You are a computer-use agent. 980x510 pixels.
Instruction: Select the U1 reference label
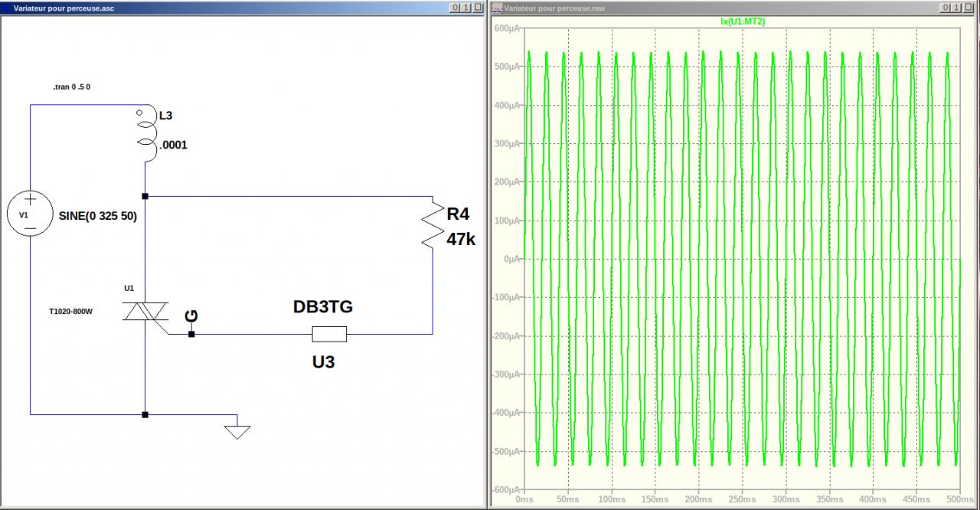pyautogui.click(x=129, y=288)
